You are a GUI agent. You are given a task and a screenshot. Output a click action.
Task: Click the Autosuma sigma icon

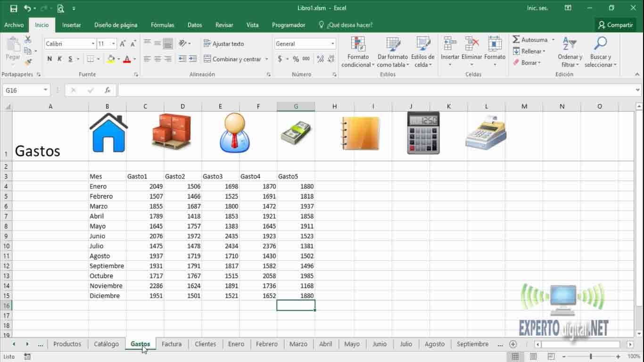[516, 40]
